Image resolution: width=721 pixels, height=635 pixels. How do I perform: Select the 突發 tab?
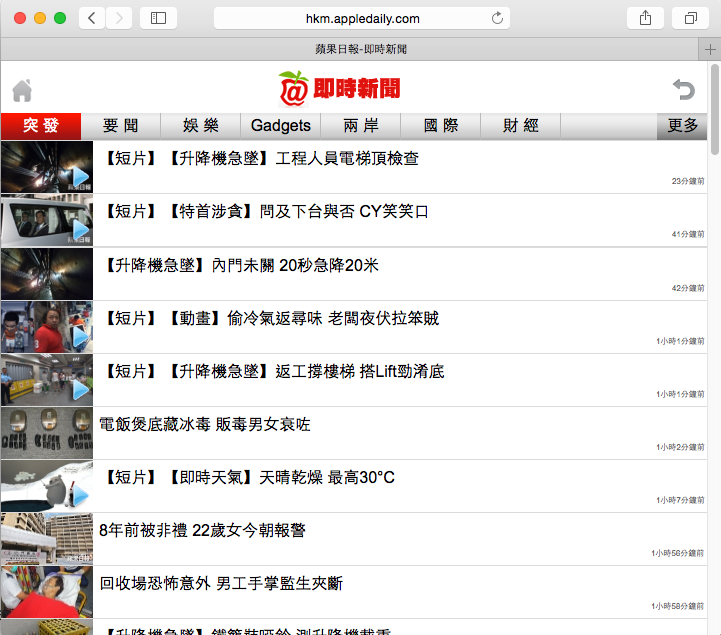pyautogui.click(x=40, y=125)
